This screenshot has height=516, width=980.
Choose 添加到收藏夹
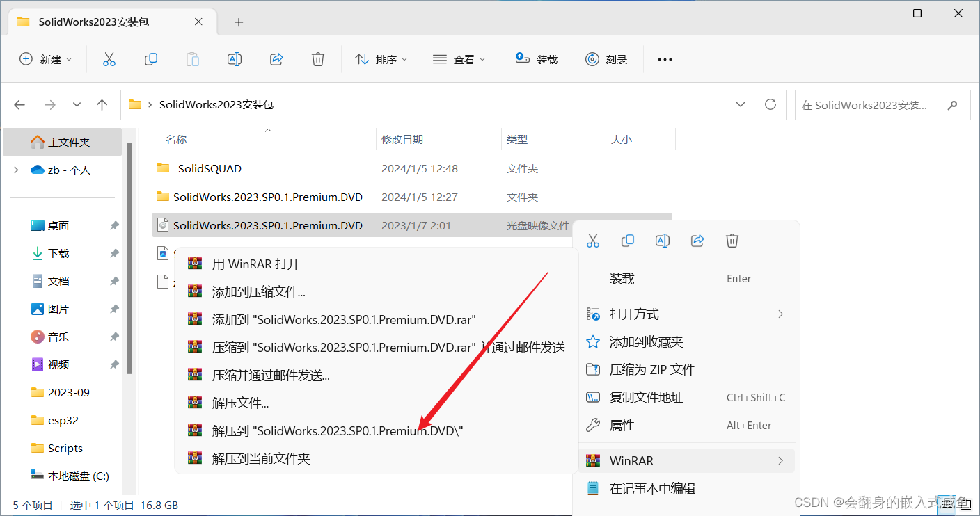point(687,342)
